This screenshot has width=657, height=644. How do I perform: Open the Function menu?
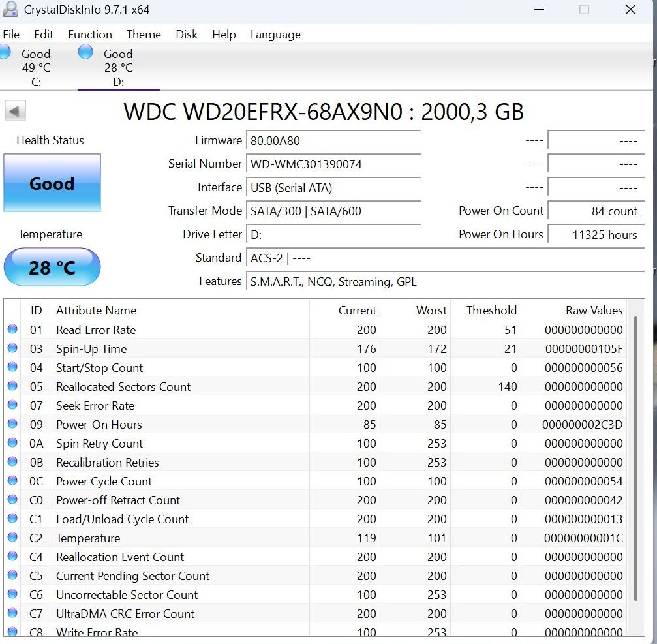pos(89,35)
